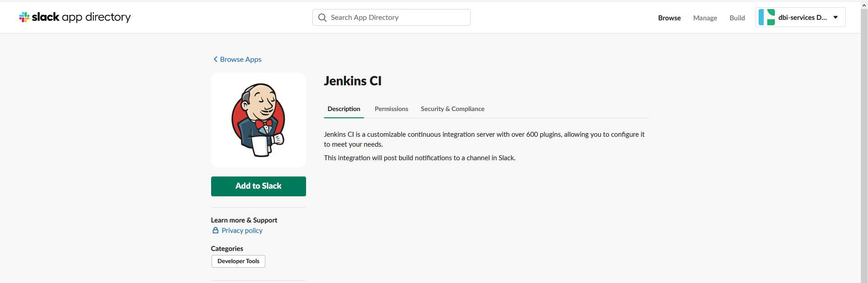Click the lock icon beside Privacy policy
Image resolution: width=868 pixels, height=283 pixels.
(216, 230)
